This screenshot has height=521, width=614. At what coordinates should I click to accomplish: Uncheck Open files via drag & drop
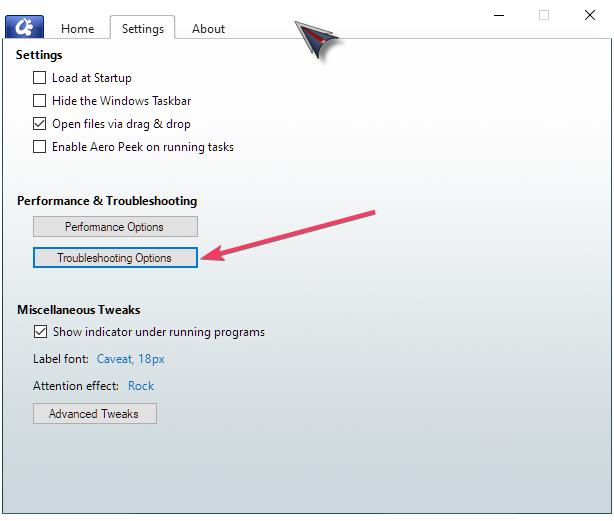tap(40, 124)
